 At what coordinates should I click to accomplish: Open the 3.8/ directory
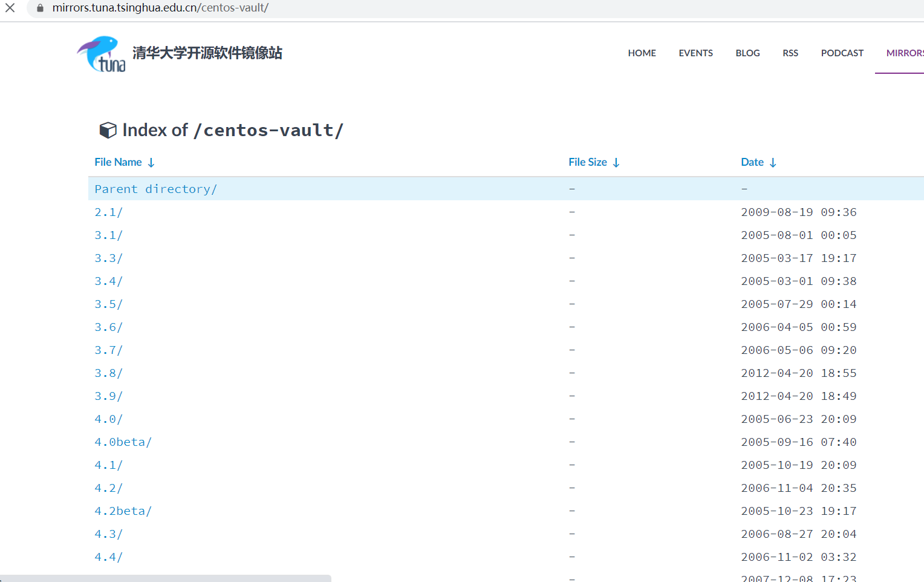pos(108,373)
